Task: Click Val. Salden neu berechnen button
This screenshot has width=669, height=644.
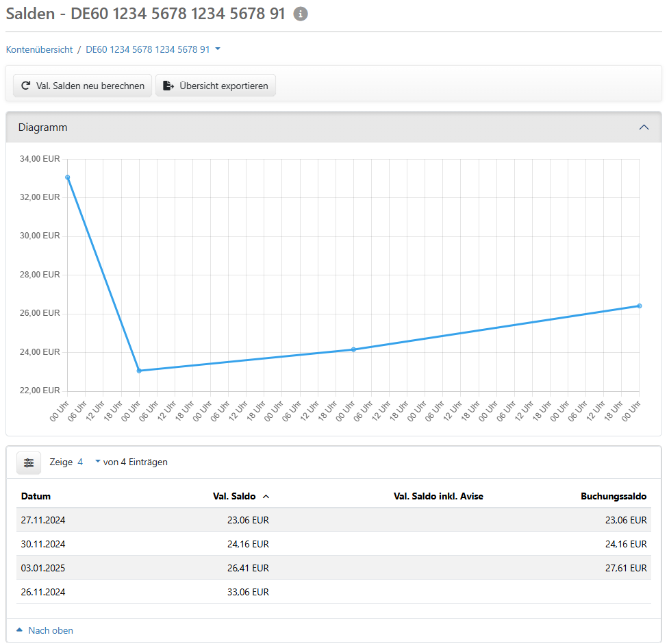Action: coord(83,86)
